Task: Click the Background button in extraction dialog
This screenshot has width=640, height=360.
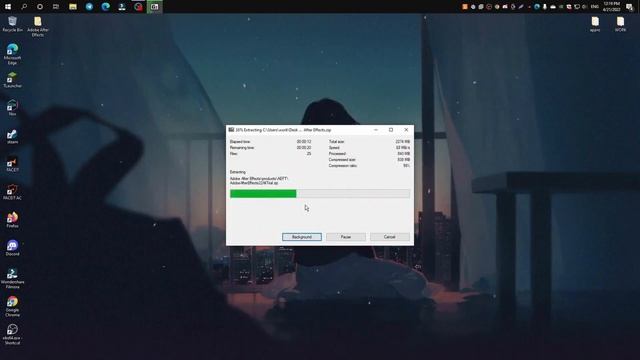Action: [x=302, y=237]
